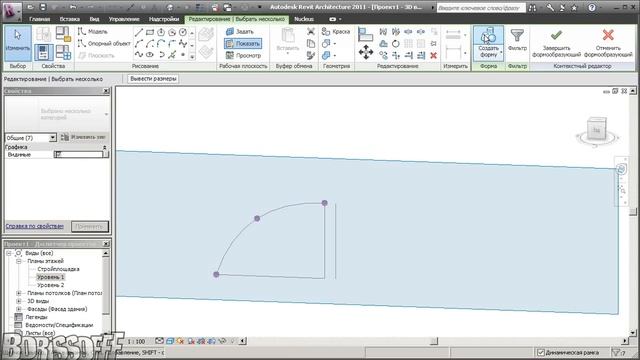Screen dimensions: 640x360
Task: Click the Project Browser vertical scrollbar
Action: click(106, 286)
